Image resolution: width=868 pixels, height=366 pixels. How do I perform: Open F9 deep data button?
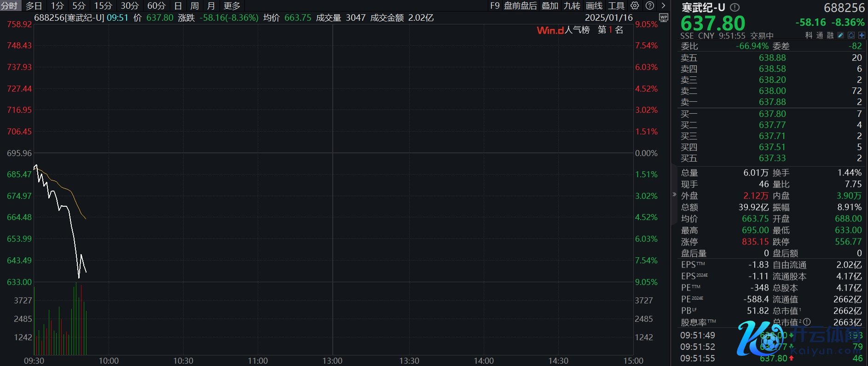[x=495, y=6]
